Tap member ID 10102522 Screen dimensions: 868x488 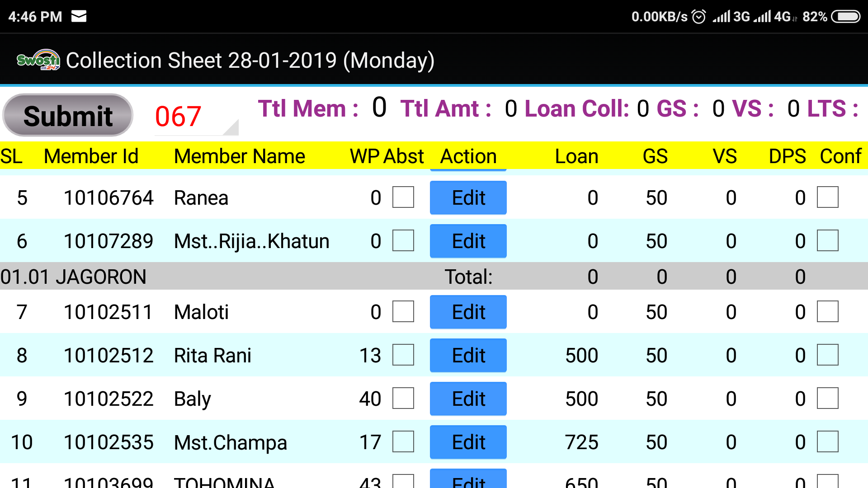tap(108, 399)
